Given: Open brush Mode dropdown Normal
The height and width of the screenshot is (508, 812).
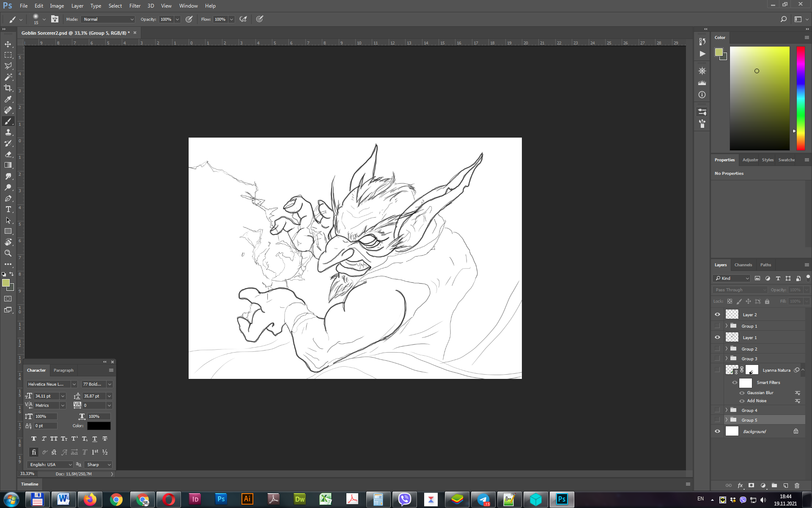Looking at the screenshot, I should [x=108, y=19].
